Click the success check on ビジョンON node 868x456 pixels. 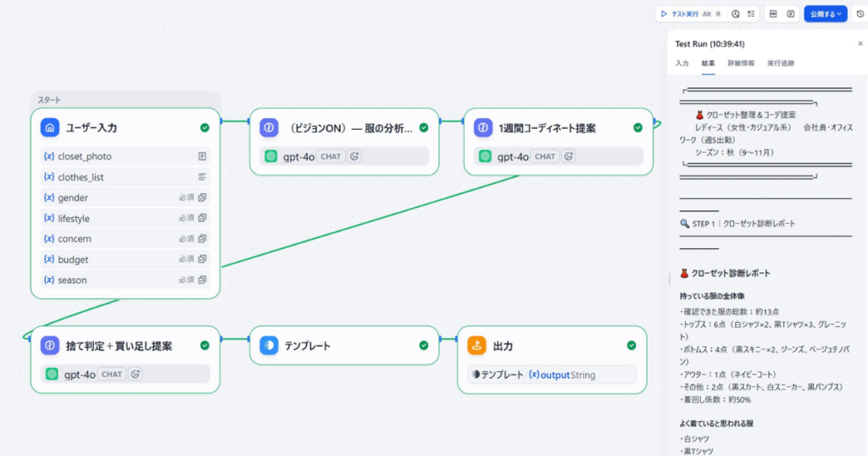coord(424,128)
